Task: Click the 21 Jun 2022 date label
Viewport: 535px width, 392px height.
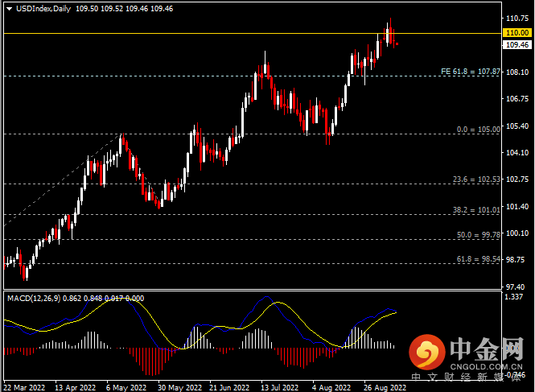Action: [x=229, y=387]
